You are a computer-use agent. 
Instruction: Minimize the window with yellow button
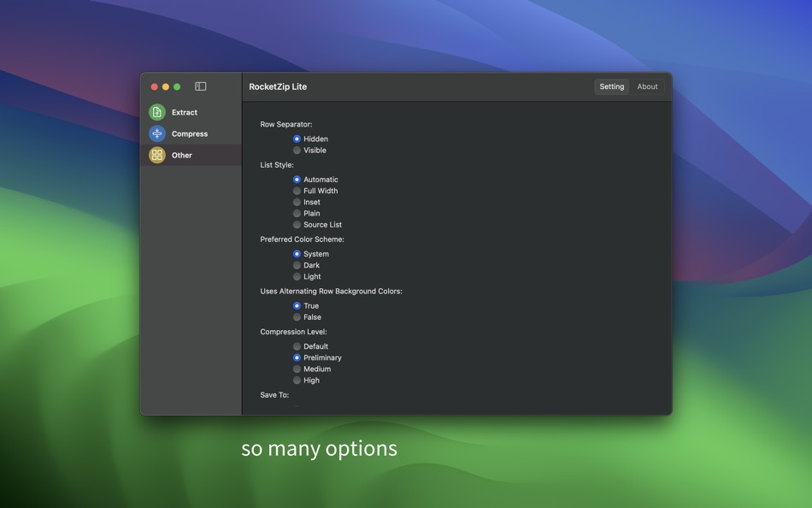tap(166, 86)
